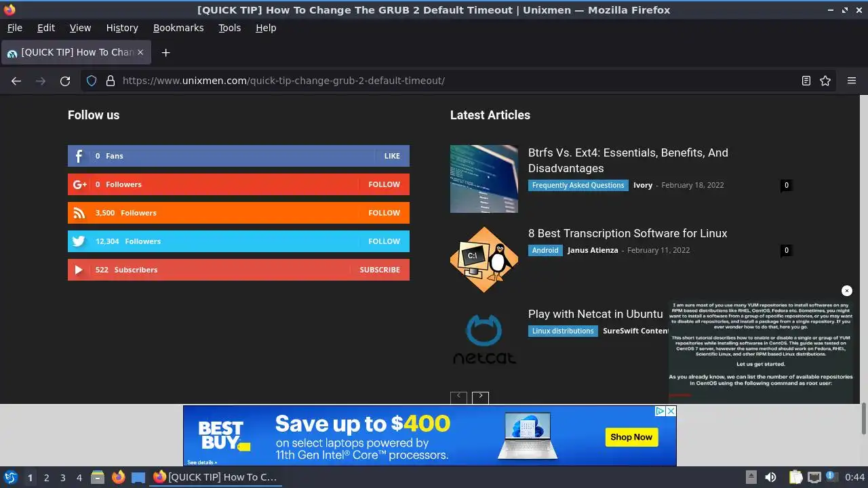This screenshot has height=488, width=868.
Task: Open the desktop start menu icon
Action: [x=10, y=477]
